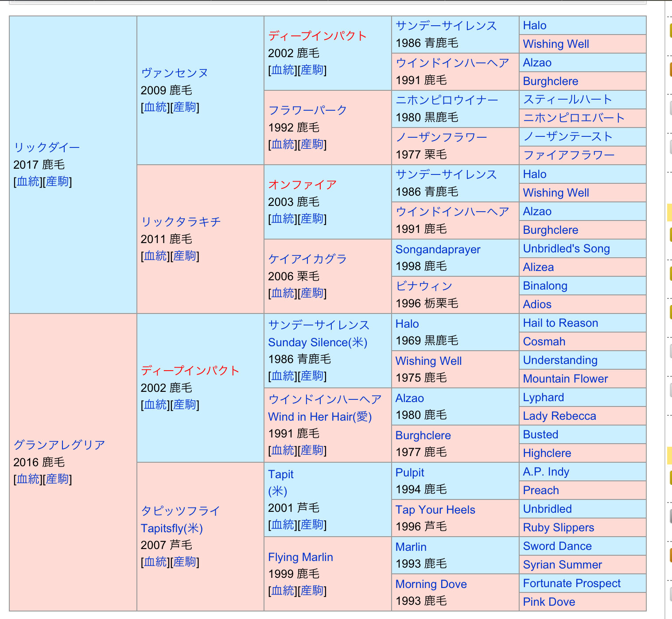The width and height of the screenshot is (672, 619).
Task: Click the ニホンピロエバート link
Action: point(574,118)
